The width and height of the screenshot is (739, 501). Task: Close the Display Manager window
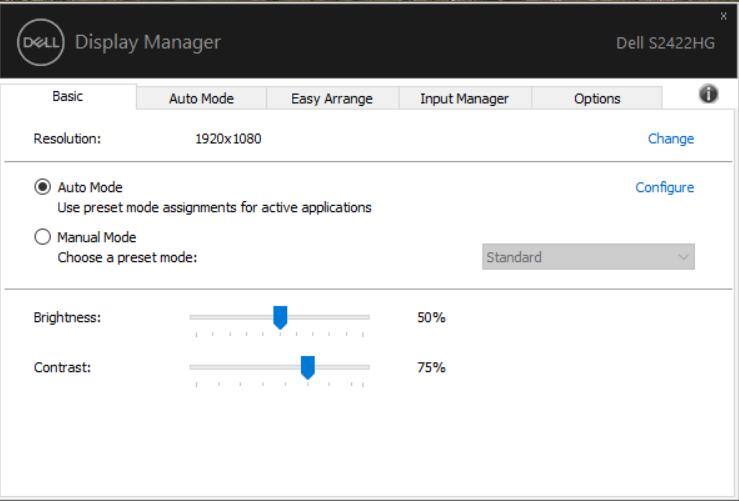coord(725,16)
